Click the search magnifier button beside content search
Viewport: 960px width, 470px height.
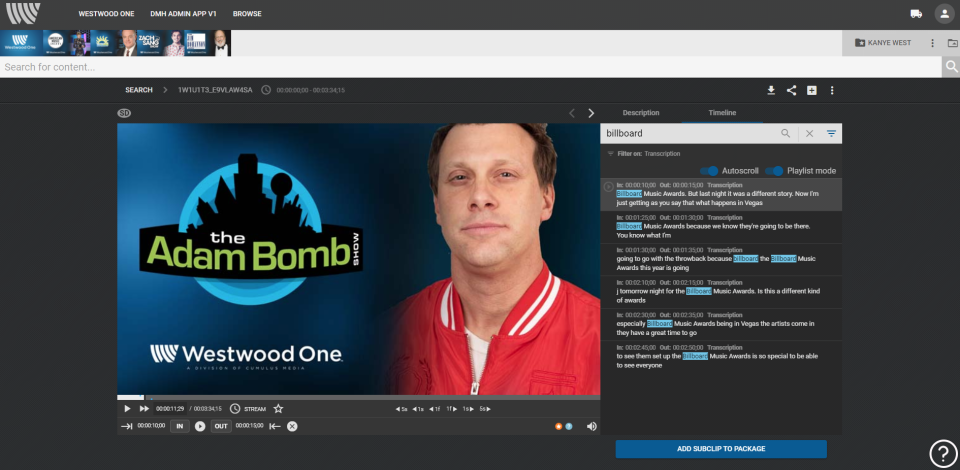(951, 67)
